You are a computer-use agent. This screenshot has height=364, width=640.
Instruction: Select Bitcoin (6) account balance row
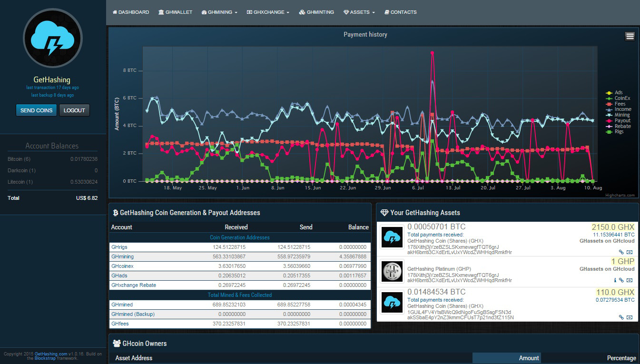click(x=52, y=159)
